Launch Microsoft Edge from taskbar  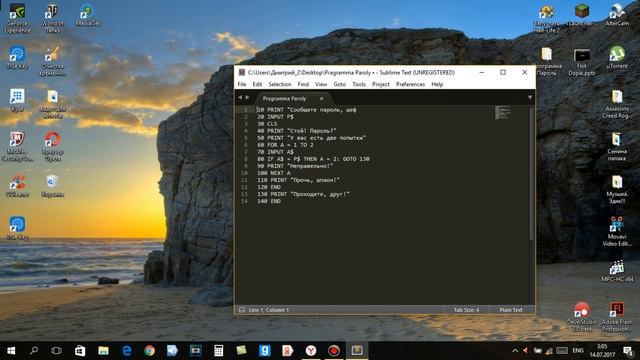[x=127, y=351]
